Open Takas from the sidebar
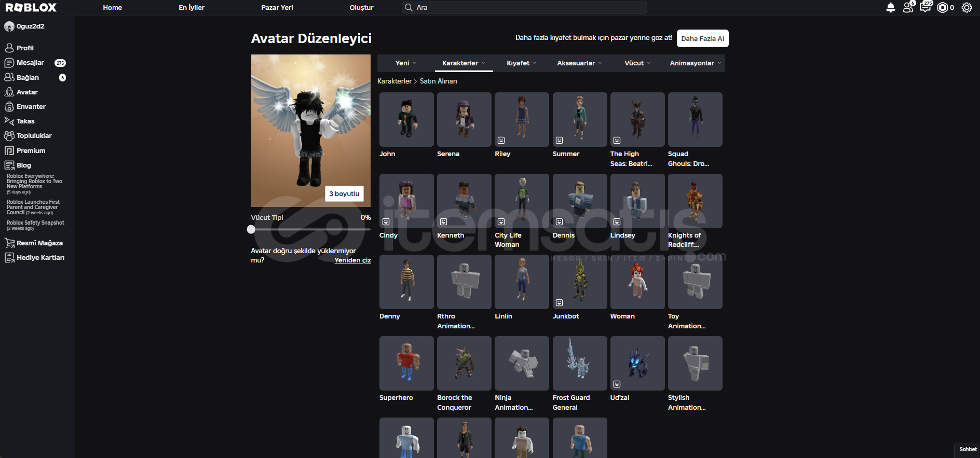Screen dimensions: 980x458 tap(25, 121)
